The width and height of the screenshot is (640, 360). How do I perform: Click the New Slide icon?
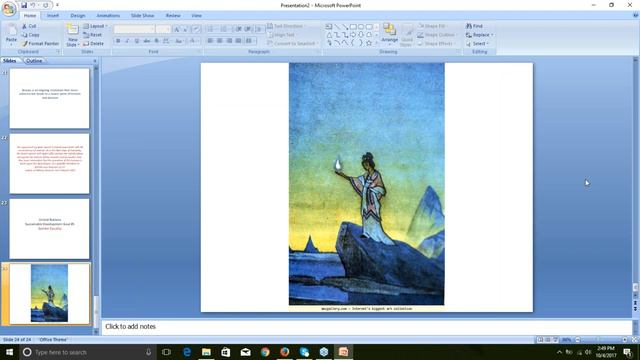(x=73, y=30)
